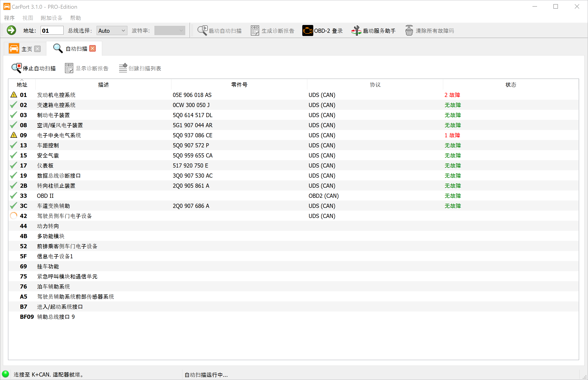This screenshot has height=380, width=588.
Task: Click the address input field
Action: tap(52, 31)
